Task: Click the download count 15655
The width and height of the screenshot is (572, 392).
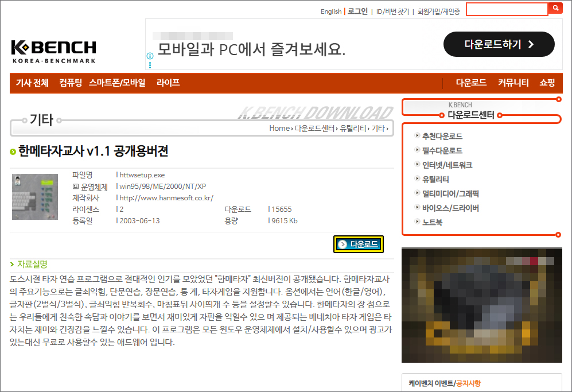Action: [x=281, y=209]
